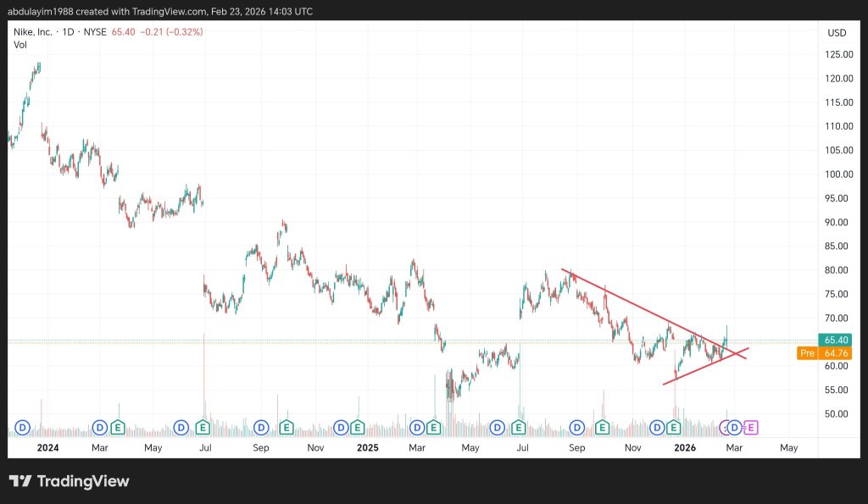Click the 55.00 price axis label
868x504 pixels.
click(x=837, y=390)
